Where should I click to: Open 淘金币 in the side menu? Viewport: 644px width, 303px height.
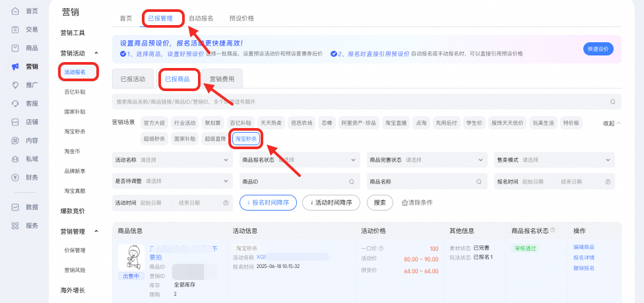(x=72, y=151)
